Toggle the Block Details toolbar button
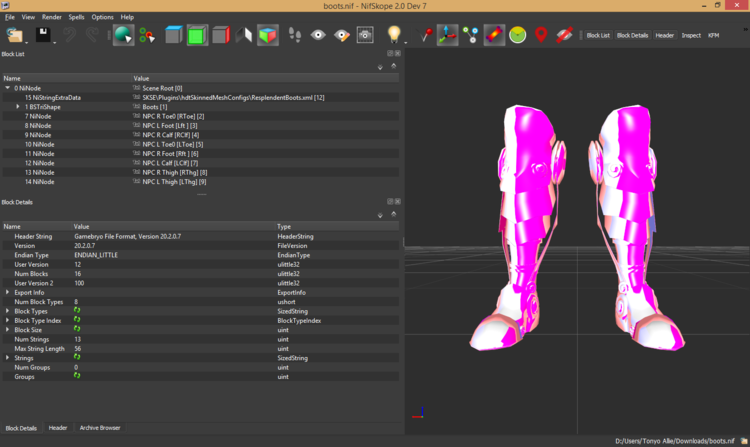This screenshot has width=750, height=447. pos(632,35)
